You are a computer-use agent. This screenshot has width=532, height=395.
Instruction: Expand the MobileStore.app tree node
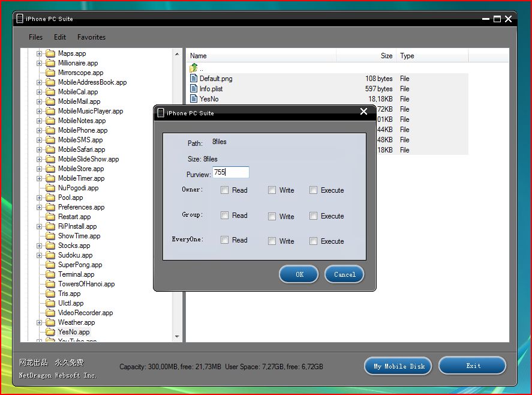click(40, 169)
